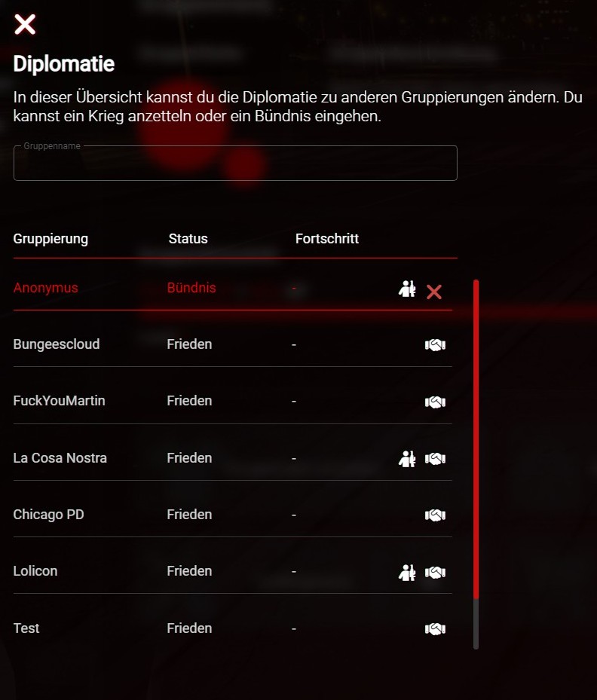Screen dimensions: 597x700
Task: Click the handshake icon for FuckYouMartin
Action: pyautogui.click(x=435, y=402)
